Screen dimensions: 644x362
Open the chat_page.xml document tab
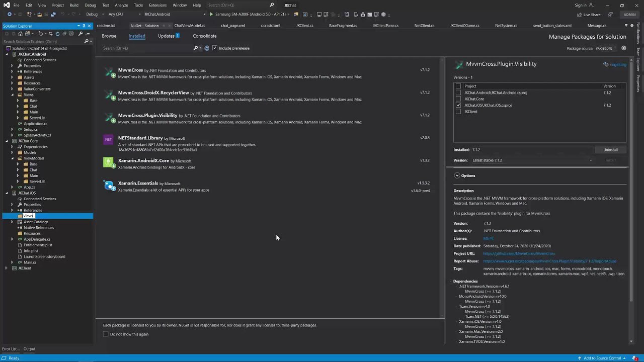pos(233,26)
